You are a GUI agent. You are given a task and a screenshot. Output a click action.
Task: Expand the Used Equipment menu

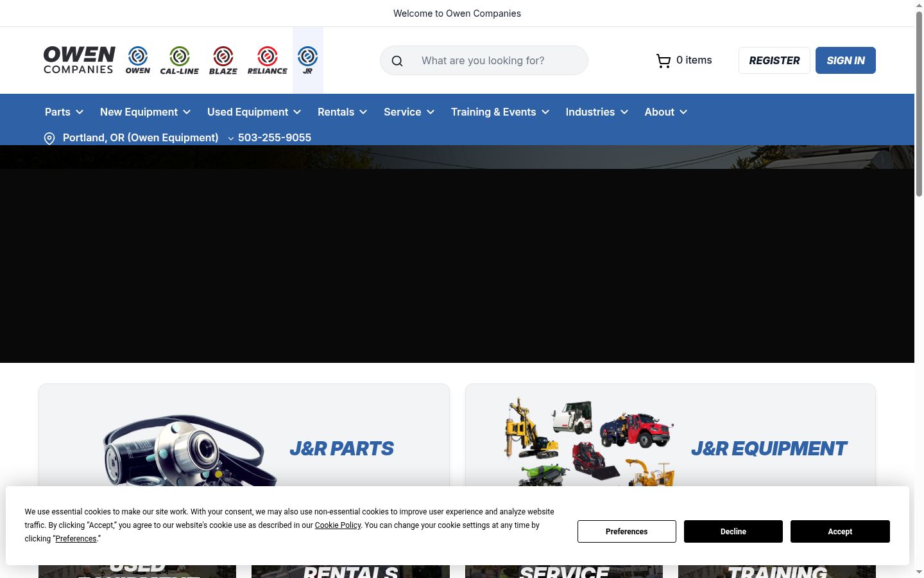pos(254,112)
